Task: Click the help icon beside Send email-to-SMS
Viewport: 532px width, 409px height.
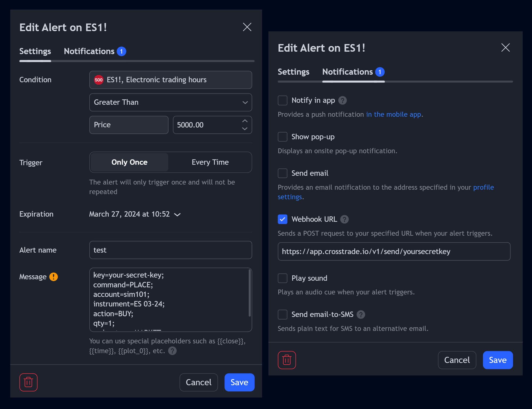Action: 361,314
